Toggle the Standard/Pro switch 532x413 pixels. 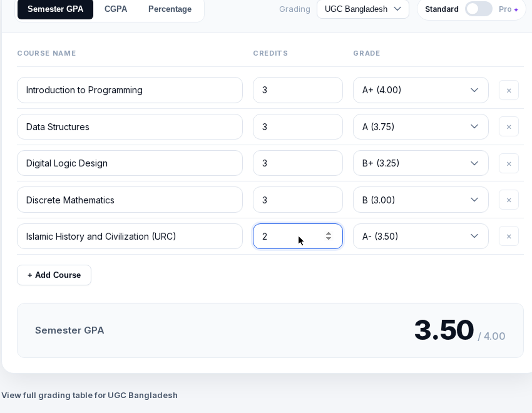(478, 9)
